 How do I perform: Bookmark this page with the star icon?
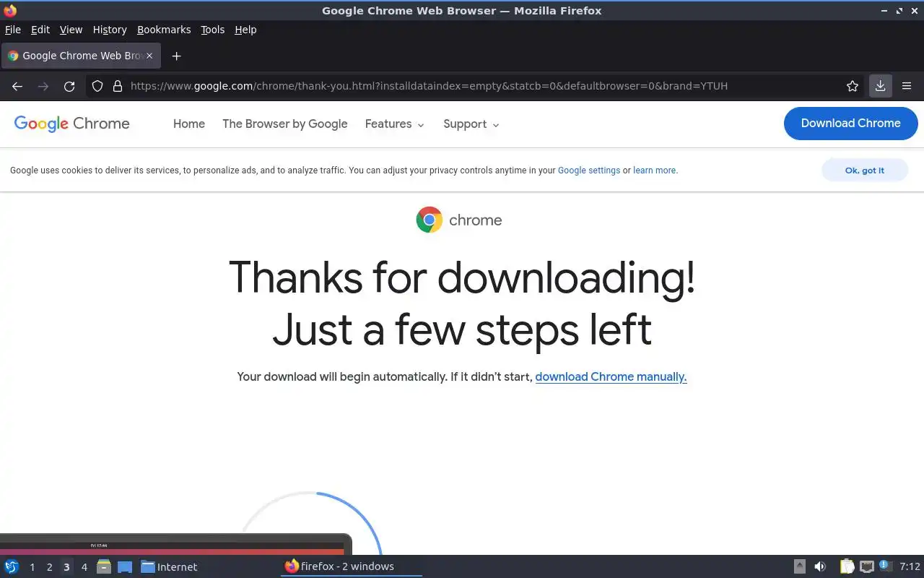point(853,86)
